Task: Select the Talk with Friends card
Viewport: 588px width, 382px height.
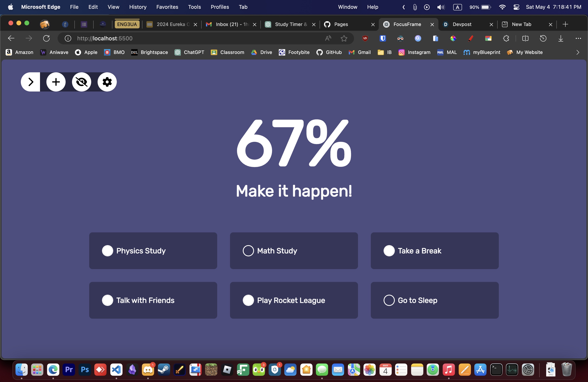Action: (x=153, y=300)
